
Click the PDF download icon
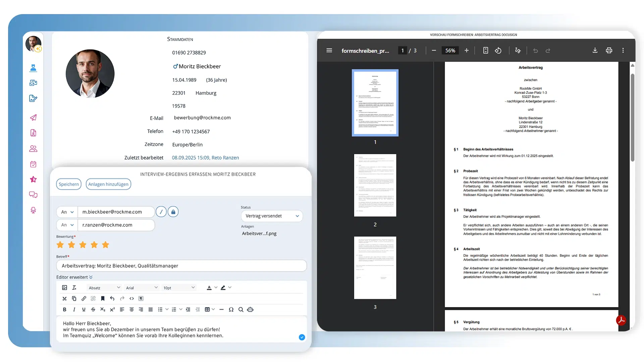pos(595,50)
